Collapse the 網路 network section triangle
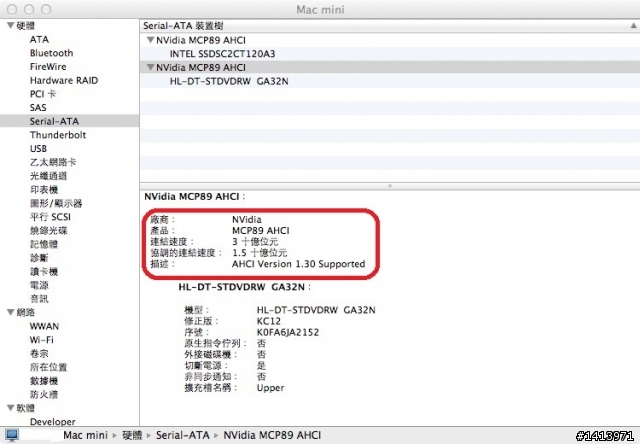The height and width of the screenshot is (444, 640). [x=11, y=313]
